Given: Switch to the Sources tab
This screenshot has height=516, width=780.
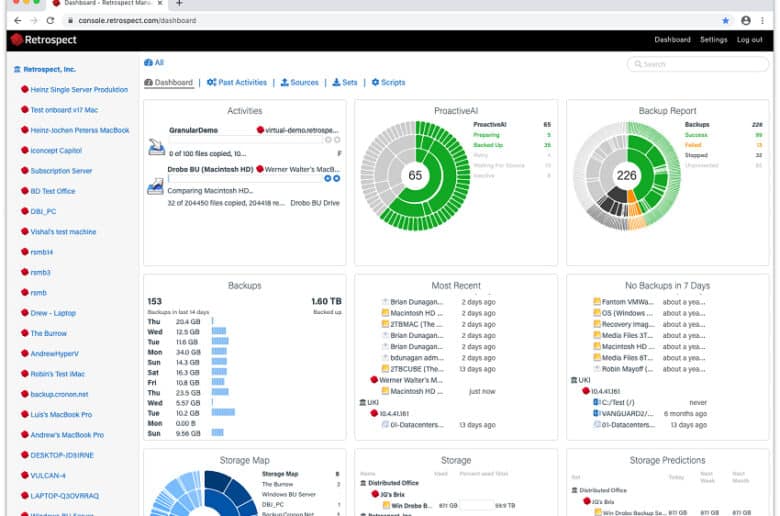Looking at the screenshot, I should [299, 83].
